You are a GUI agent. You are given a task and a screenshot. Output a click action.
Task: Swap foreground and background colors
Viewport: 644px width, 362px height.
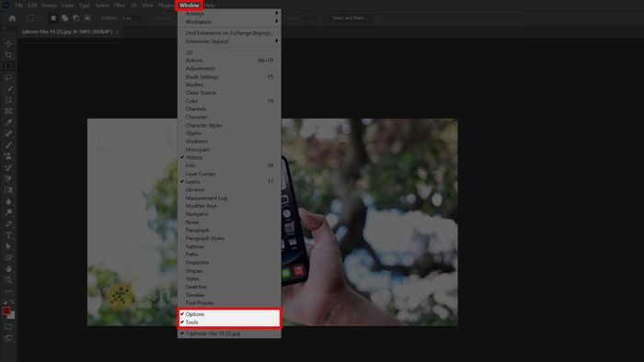click(x=12, y=302)
